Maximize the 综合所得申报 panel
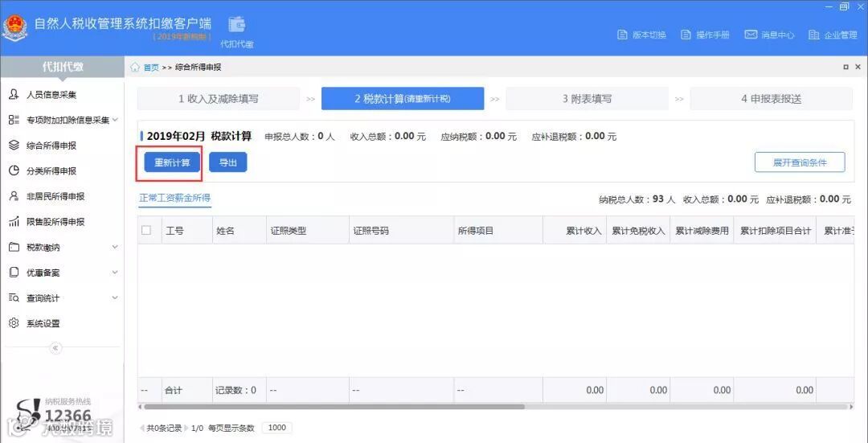 845,67
